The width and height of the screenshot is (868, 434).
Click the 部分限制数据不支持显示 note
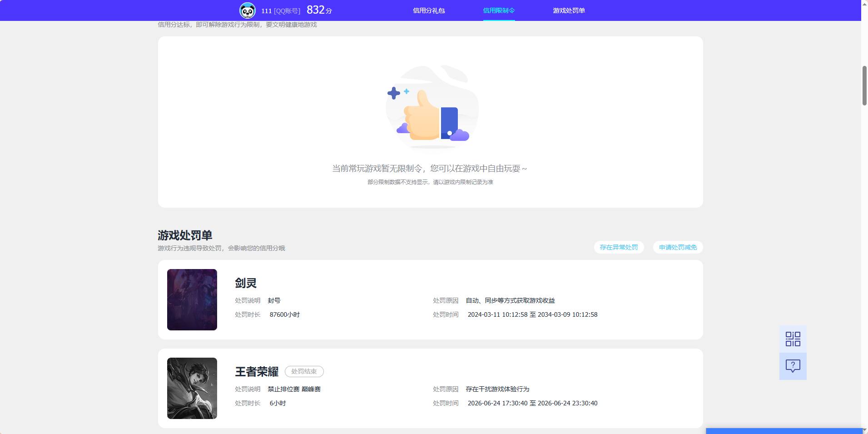(430, 182)
